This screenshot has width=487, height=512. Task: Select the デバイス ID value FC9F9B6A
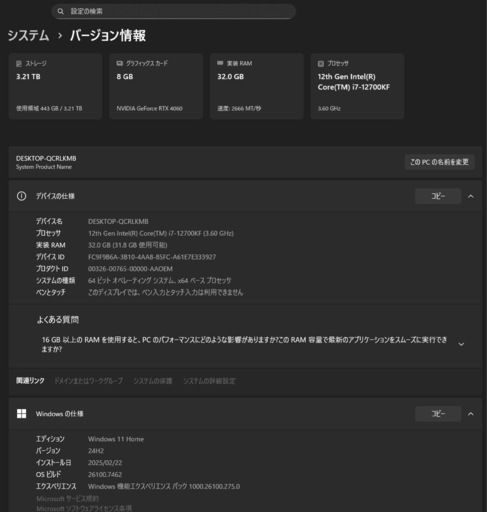(152, 257)
